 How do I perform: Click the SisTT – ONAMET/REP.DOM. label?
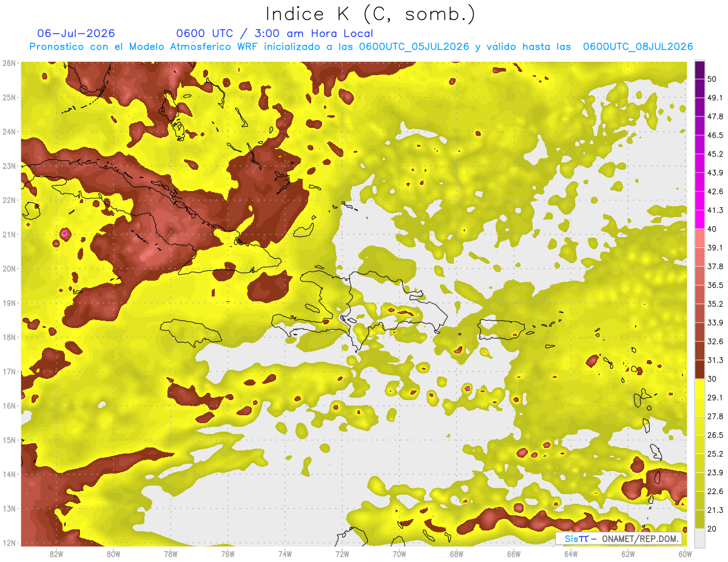(618, 538)
